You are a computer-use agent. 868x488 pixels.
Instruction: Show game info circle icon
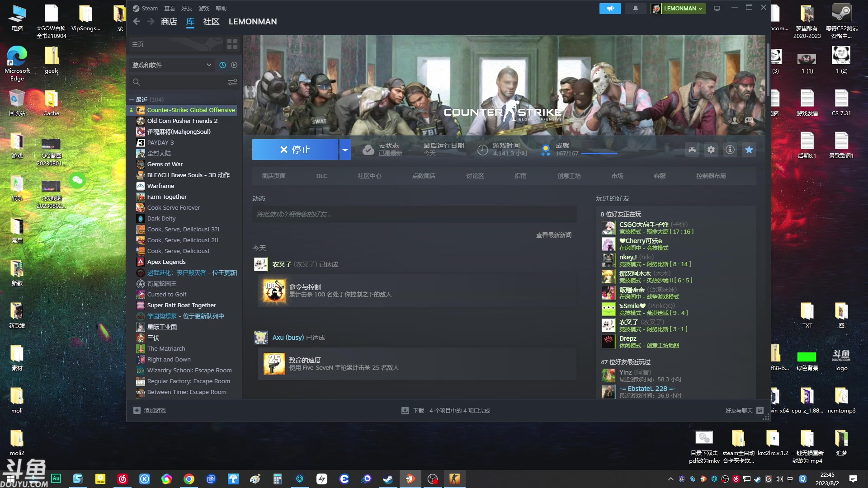point(730,150)
